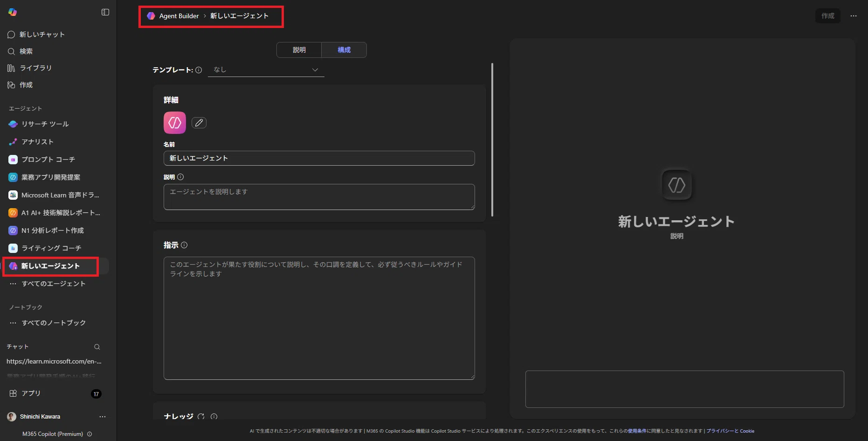
Task: Open more options beside Shinichi Kawara
Action: coord(103,417)
